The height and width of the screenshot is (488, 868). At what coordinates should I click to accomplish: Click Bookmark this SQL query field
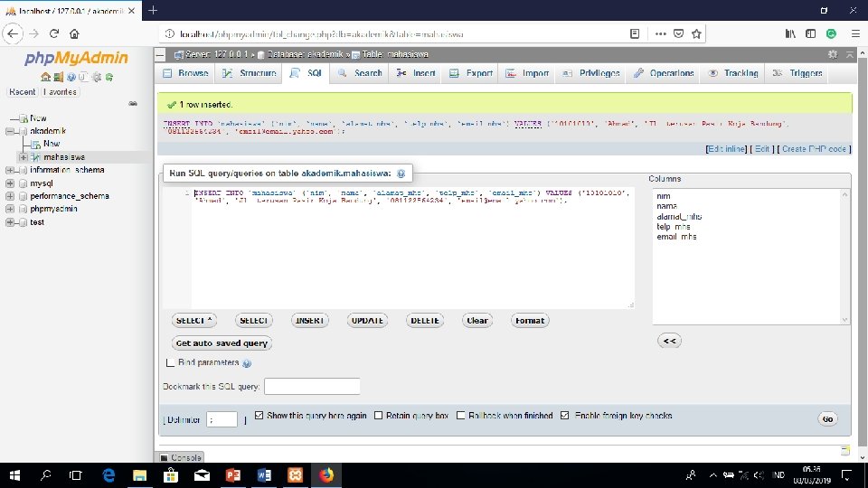tap(312, 386)
